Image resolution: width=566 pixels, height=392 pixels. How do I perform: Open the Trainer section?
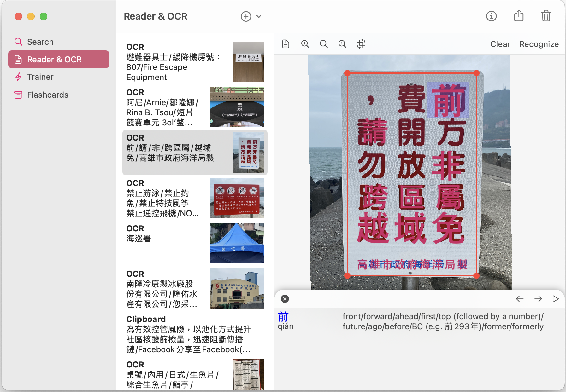pos(59,77)
